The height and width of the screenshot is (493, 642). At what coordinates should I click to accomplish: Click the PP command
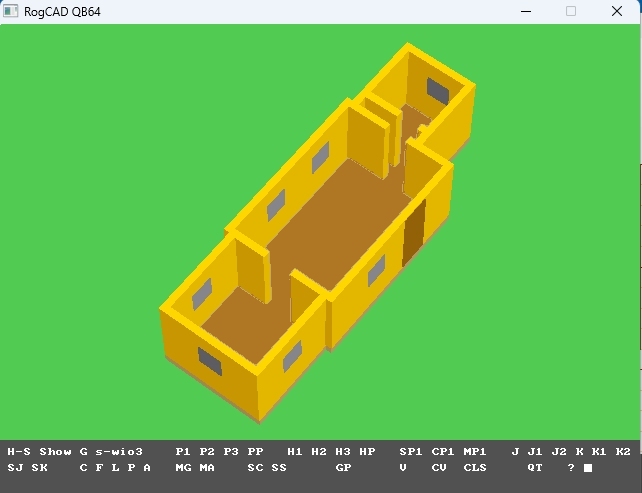(255, 452)
